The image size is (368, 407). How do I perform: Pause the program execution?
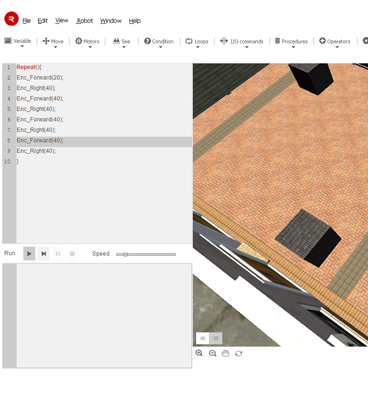click(58, 254)
